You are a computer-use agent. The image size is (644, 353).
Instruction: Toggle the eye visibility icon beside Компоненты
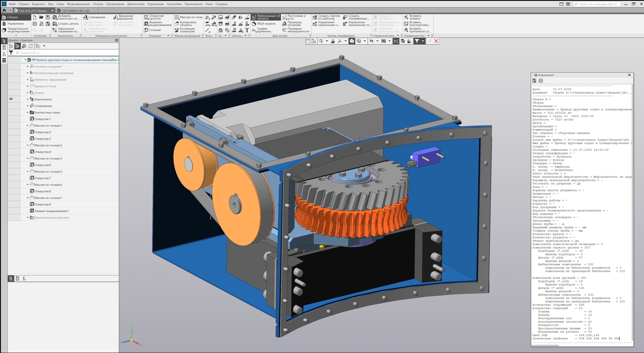11,99
